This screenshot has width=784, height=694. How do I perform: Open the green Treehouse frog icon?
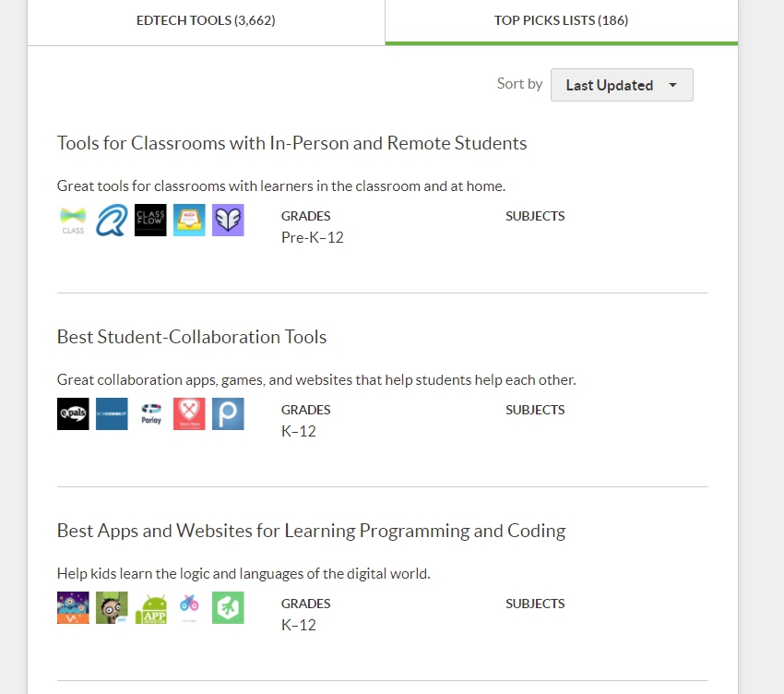(x=228, y=608)
